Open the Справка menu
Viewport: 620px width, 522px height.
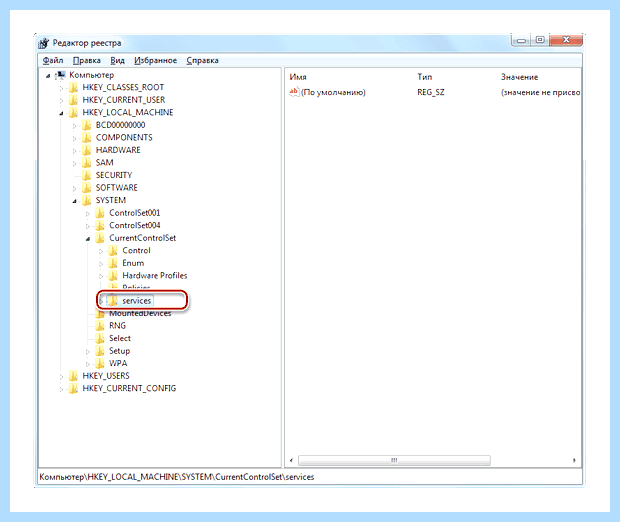[x=202, y=61]
